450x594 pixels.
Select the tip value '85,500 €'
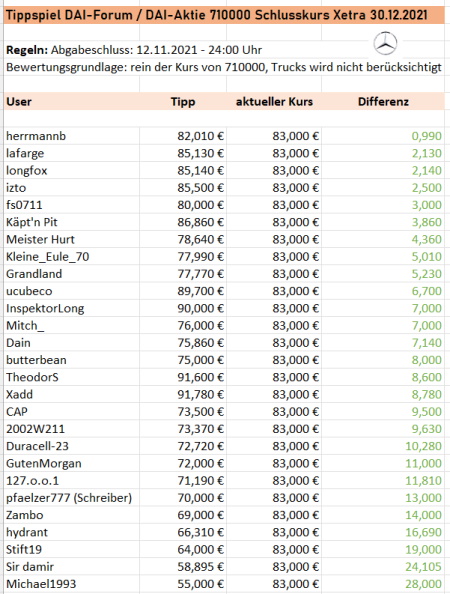point(200,188)
